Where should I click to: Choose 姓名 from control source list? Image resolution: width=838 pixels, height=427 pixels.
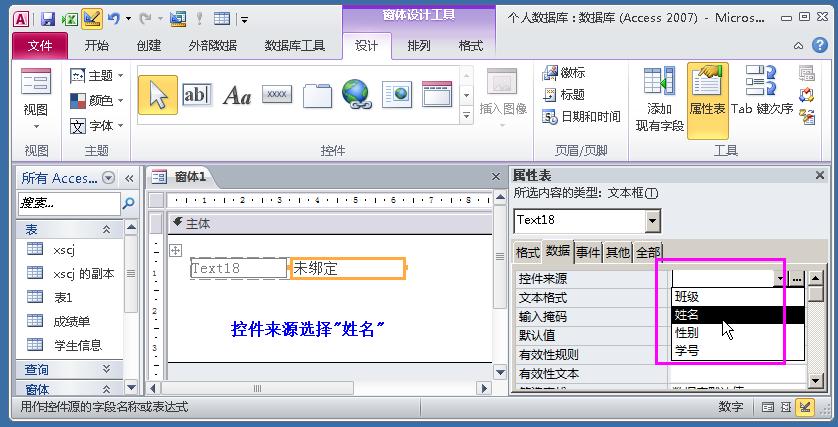point(738,315)
